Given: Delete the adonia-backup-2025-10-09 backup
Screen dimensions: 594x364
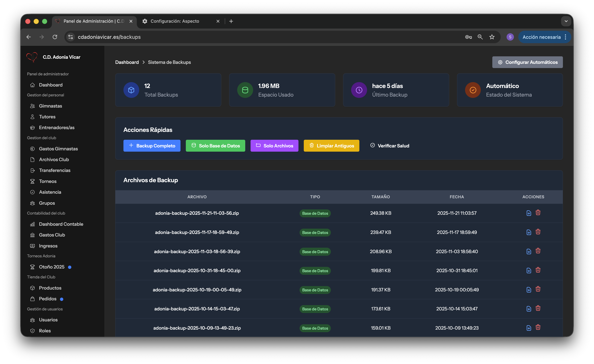Looking at the screenshot, I should click(x=538, y=327).
